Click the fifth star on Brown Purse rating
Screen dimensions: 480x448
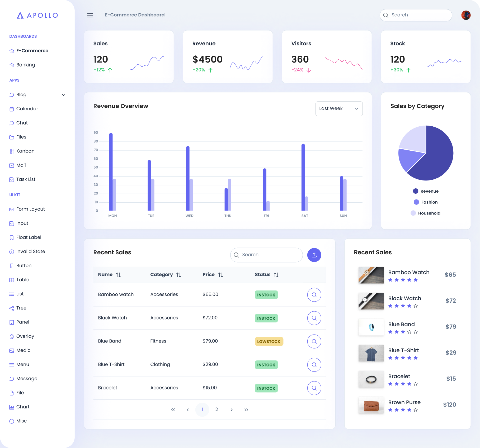pos(416,410)
